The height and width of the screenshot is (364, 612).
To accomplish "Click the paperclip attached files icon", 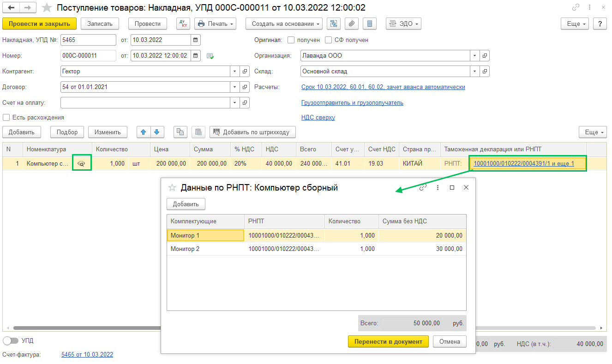I will point(352,24).
